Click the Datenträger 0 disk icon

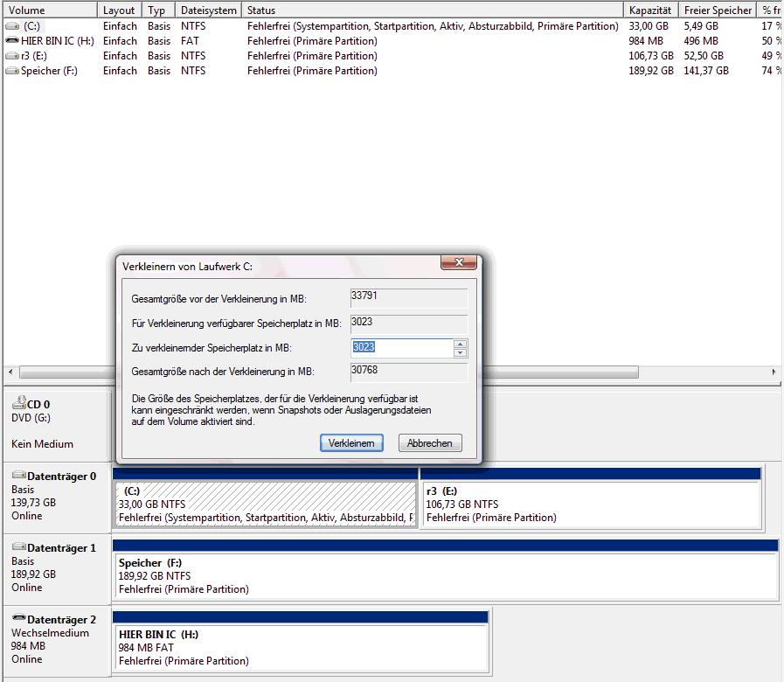pos(18,476)
